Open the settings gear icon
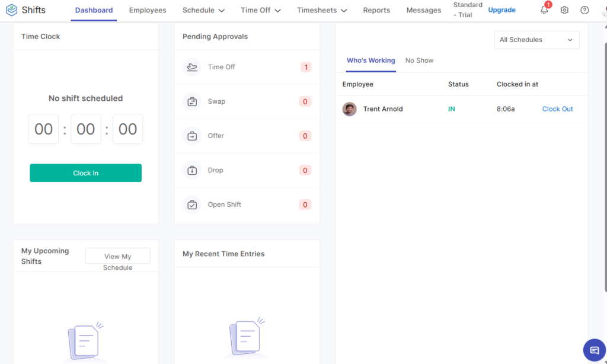The height and width of the screenshot is (364, 607). coord(564,10)
